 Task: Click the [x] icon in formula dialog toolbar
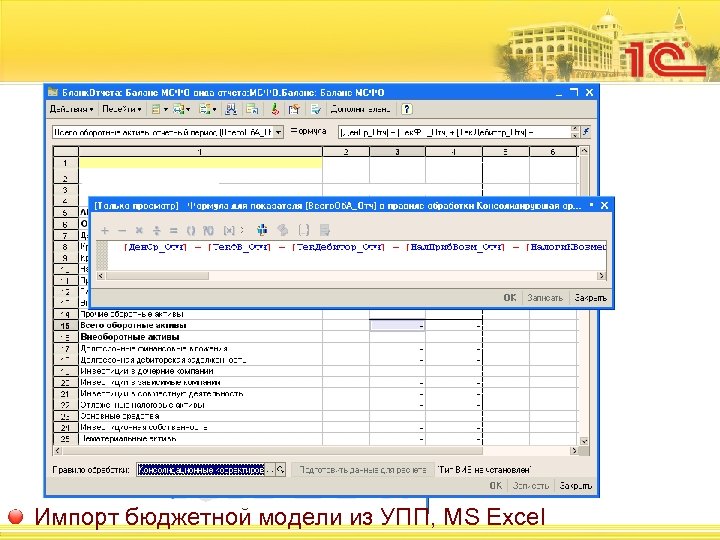(x=229, y=231)
